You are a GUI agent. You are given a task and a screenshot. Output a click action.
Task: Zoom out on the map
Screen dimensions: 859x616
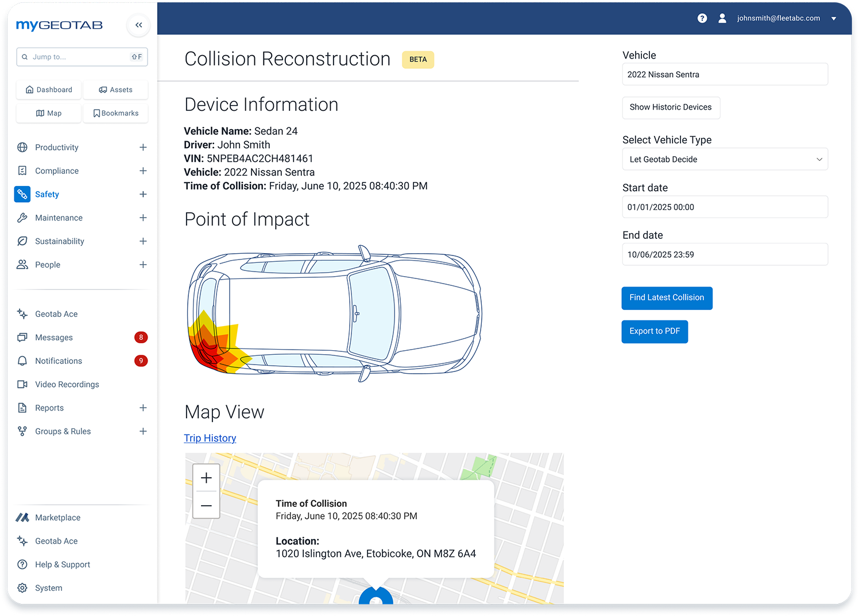[206, 505]
